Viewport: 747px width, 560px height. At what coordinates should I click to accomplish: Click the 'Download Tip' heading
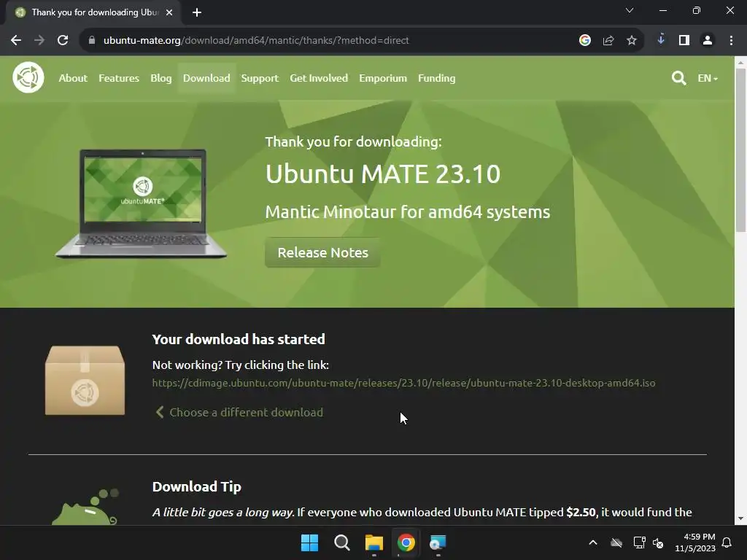[x=197, y=486]
